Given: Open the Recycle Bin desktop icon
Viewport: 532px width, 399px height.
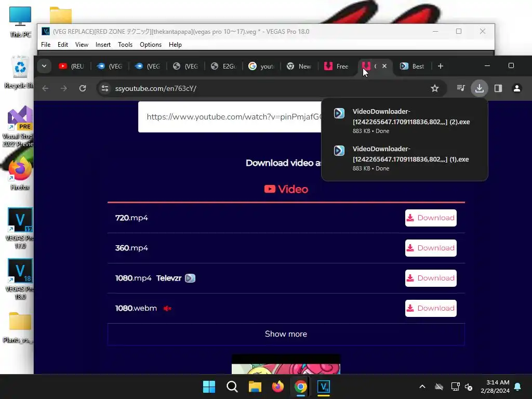Looking at the screenshot, I should 19,72.
